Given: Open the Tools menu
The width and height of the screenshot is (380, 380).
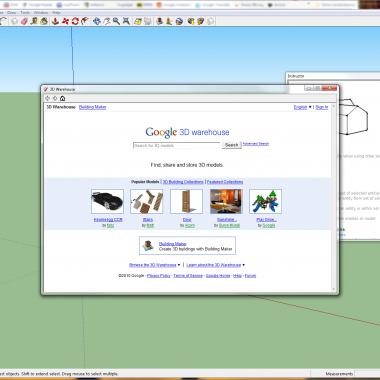Looking at the screenshot, I should tap(25, 13).
